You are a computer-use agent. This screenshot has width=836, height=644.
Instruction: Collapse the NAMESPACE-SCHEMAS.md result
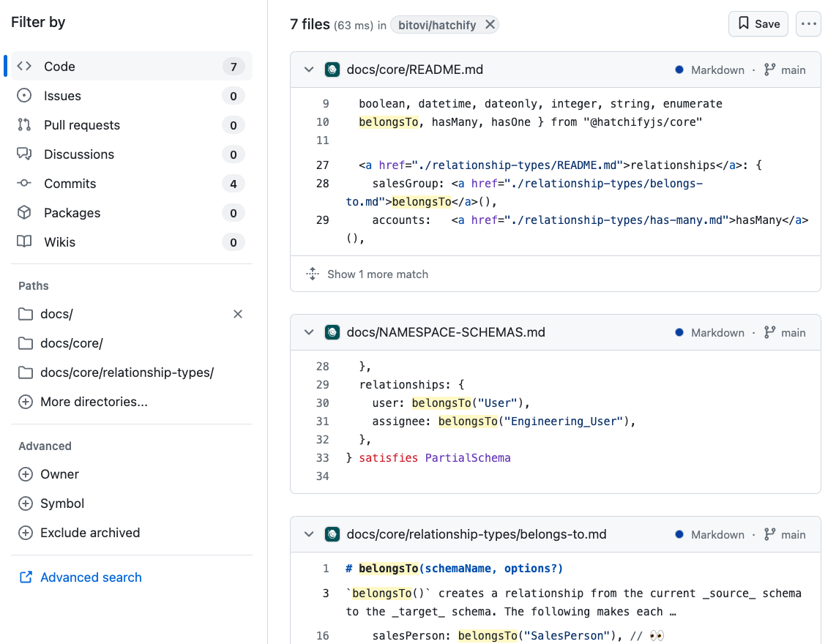(x=308, y=332)
